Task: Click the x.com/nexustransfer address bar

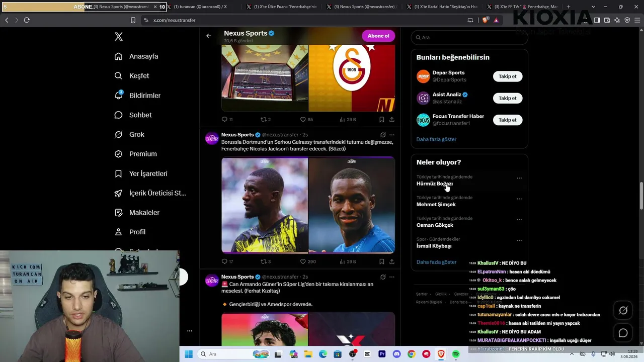Action: coord(302,20)
